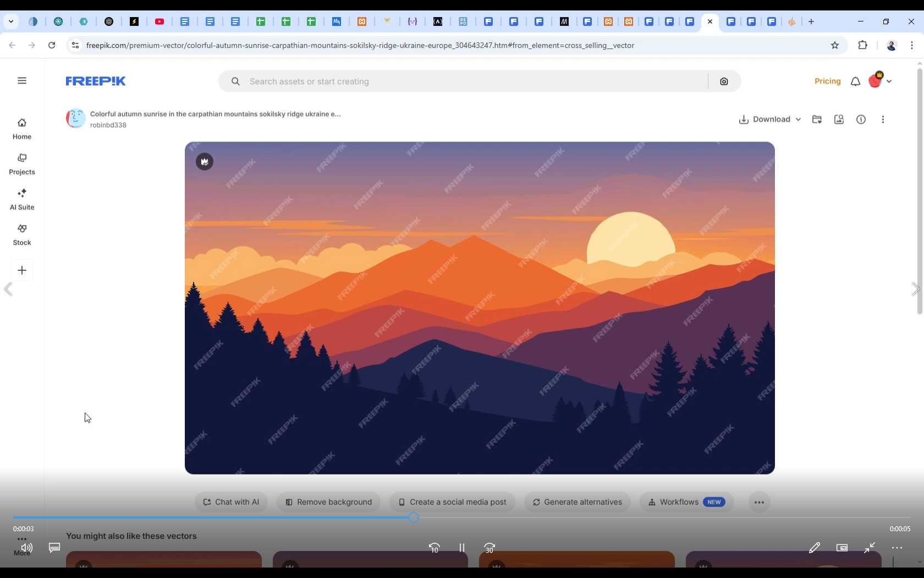Click the autumn sunrise mountain image

pyautogui.click(x=480, y=308)
